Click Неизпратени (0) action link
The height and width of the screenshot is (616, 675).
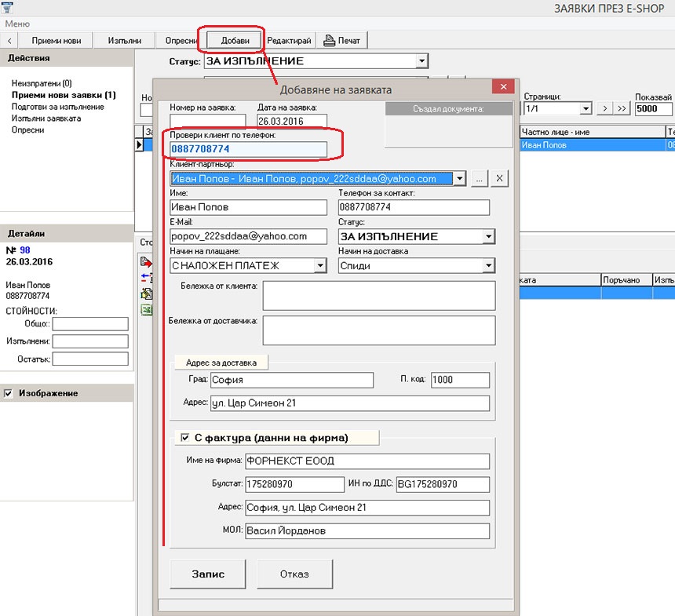[42, 83]
